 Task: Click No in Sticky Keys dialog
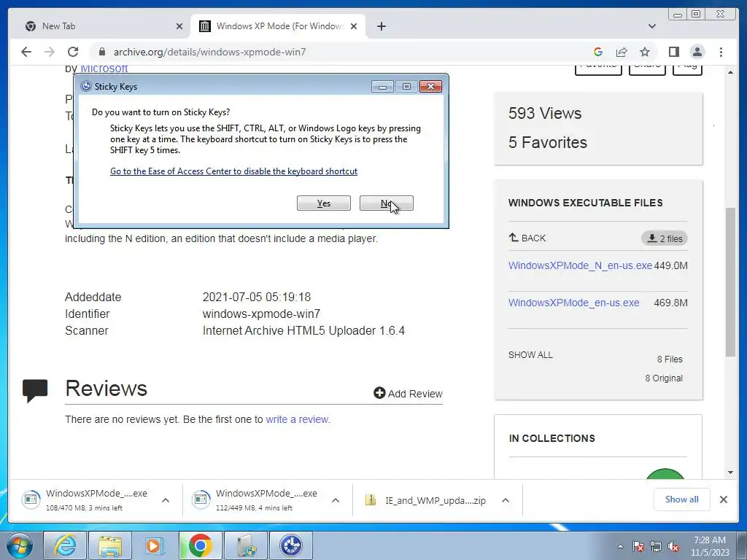[387, 203]
